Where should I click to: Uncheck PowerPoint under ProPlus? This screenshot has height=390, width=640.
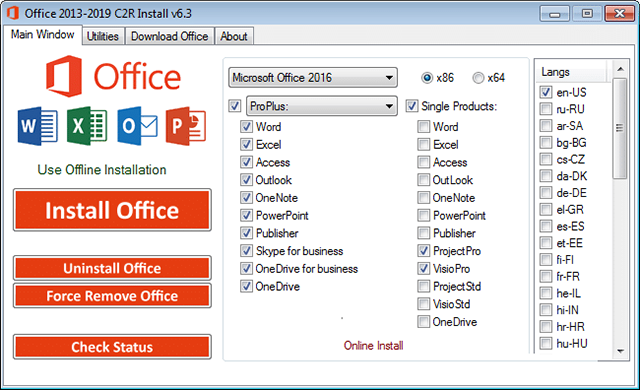pos(246,215)
